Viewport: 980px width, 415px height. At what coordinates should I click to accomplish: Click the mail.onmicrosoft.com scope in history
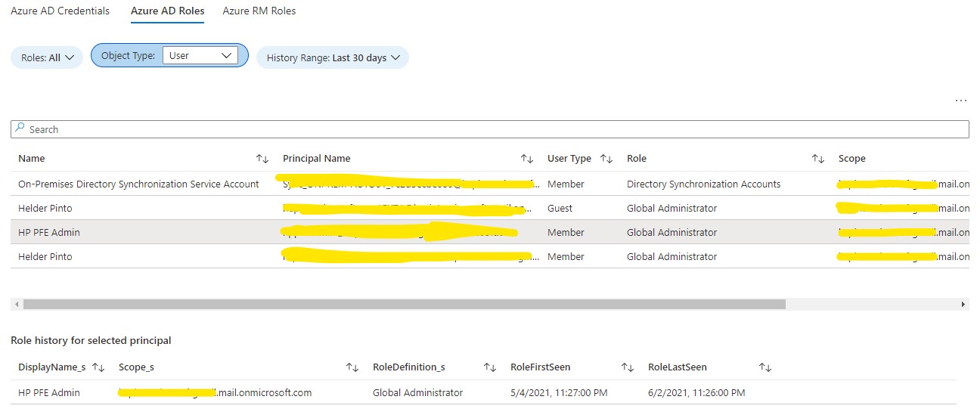tap(216, 392)
